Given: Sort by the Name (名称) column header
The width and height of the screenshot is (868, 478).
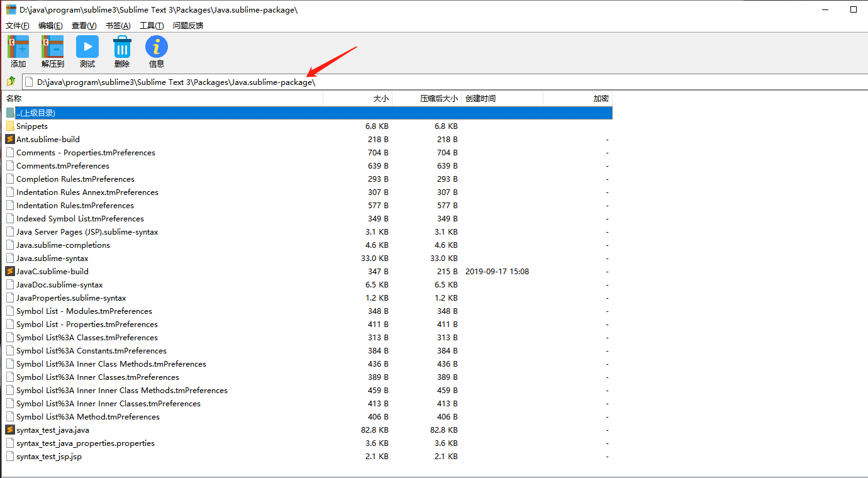Looking at the screenshot, I should pos(163,99).
